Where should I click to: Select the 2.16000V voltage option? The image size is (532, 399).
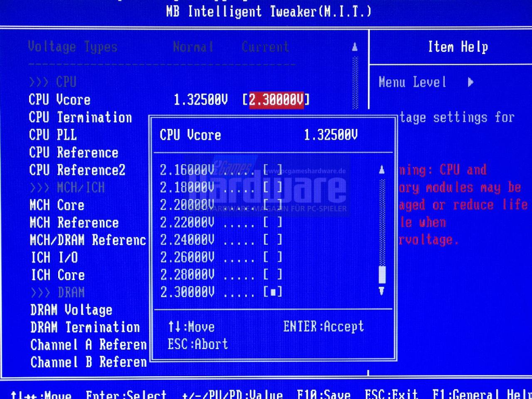pos(221,170)
